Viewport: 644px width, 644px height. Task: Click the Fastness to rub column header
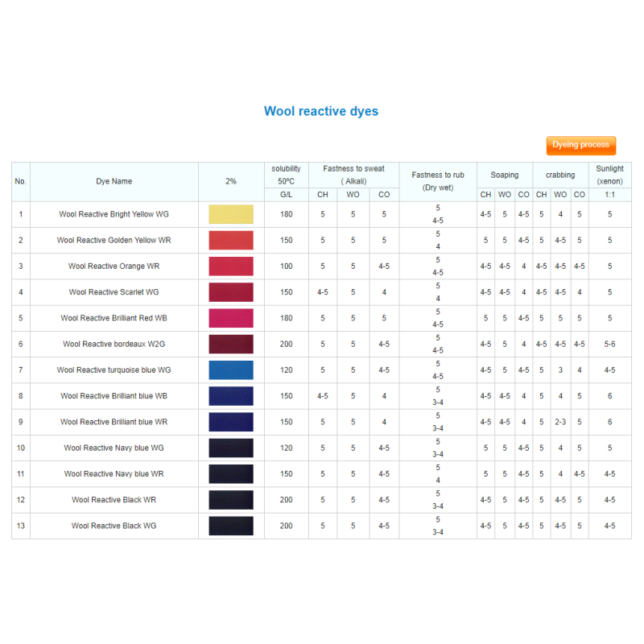point(437,181)
